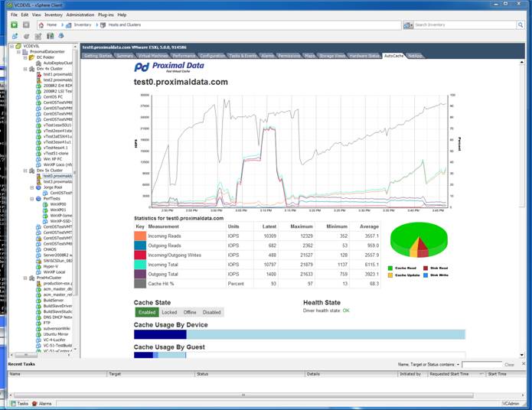Click the Tasks icon in status bar
This screenshot has width=532, height=410.
[13, 404]
